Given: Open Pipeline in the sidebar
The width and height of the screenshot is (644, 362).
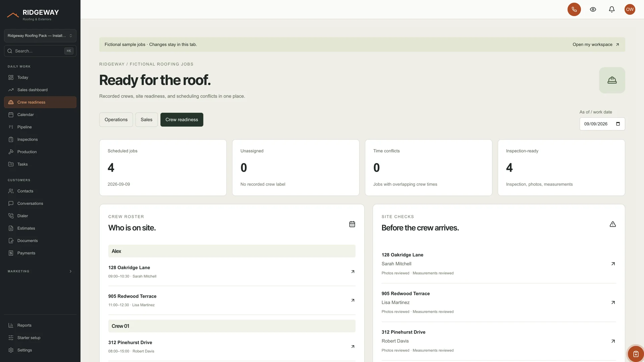Looking at the screenshot, I should (x=40, y=127).
